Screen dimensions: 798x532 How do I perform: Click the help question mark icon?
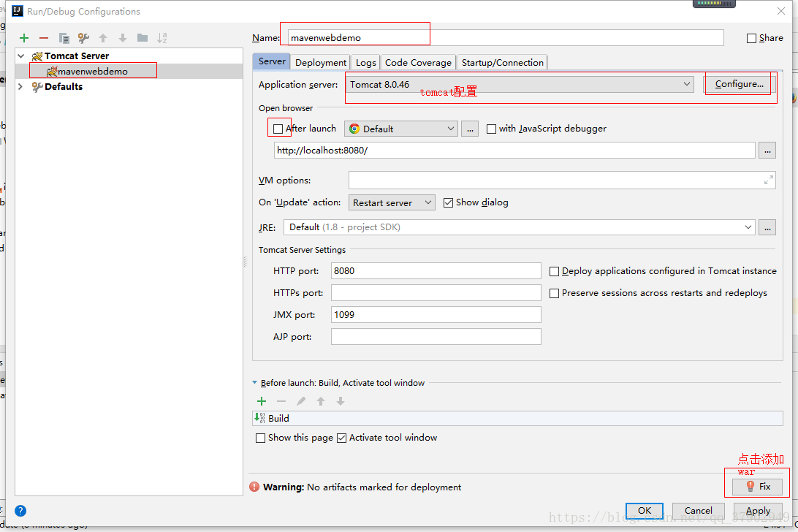[20, 511]
